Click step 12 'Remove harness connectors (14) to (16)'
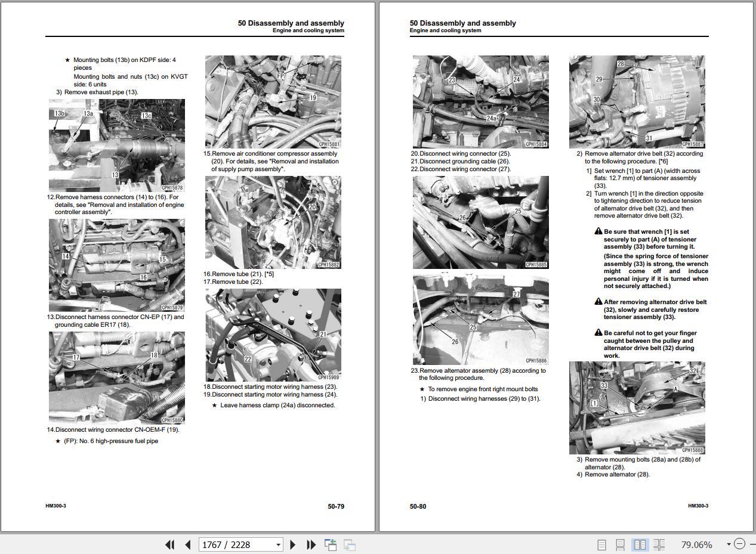Screen dimensions: 756x554 click(116, 205)
